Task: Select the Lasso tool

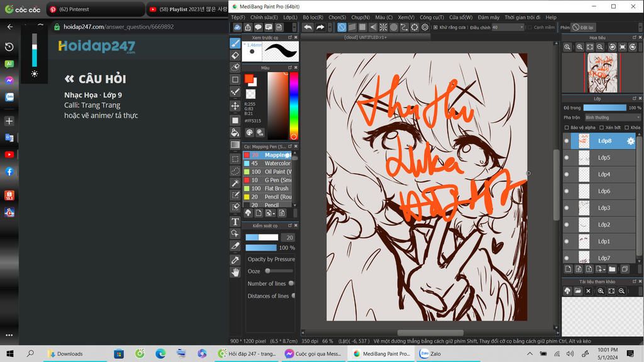Action: click(235, 171)
